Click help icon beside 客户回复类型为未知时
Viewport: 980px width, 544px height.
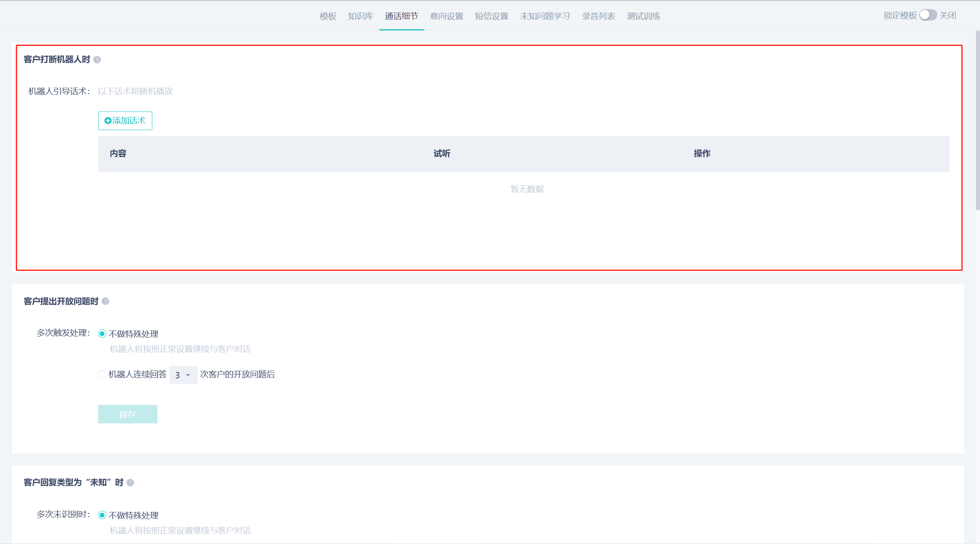[x=130, y=483]
